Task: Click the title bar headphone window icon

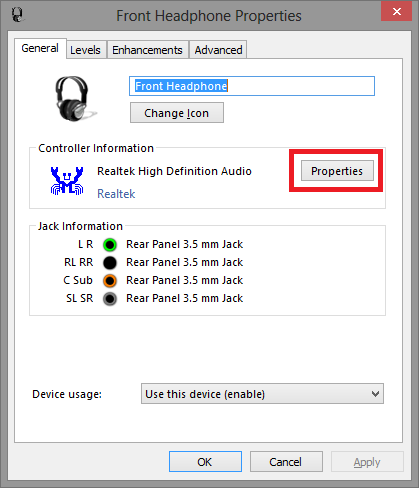Action: pyautogui.click(x=17, y=15)
